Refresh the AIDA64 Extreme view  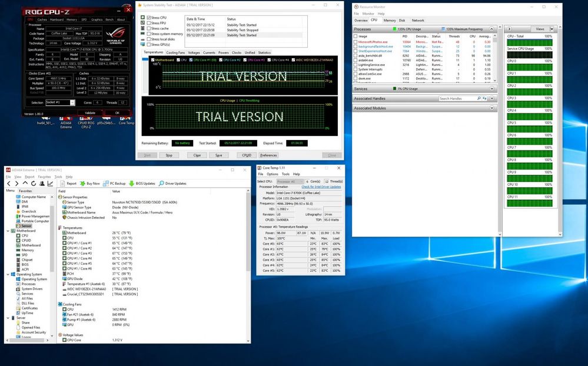34,184
